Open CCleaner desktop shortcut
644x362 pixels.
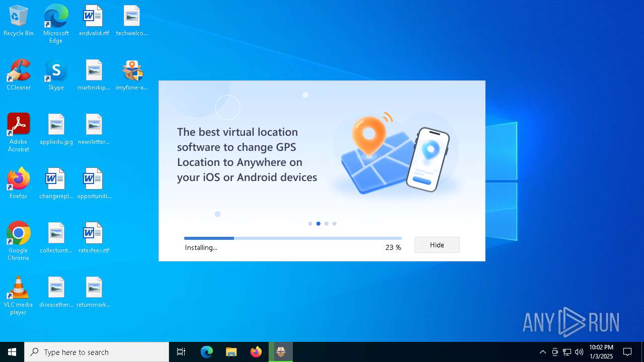(x=19, y=75)
